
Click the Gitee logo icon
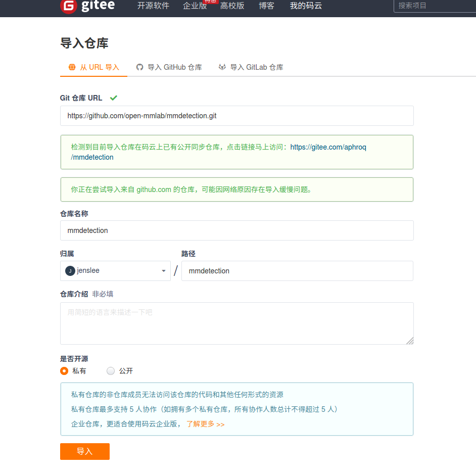click(x=69, y=6)
